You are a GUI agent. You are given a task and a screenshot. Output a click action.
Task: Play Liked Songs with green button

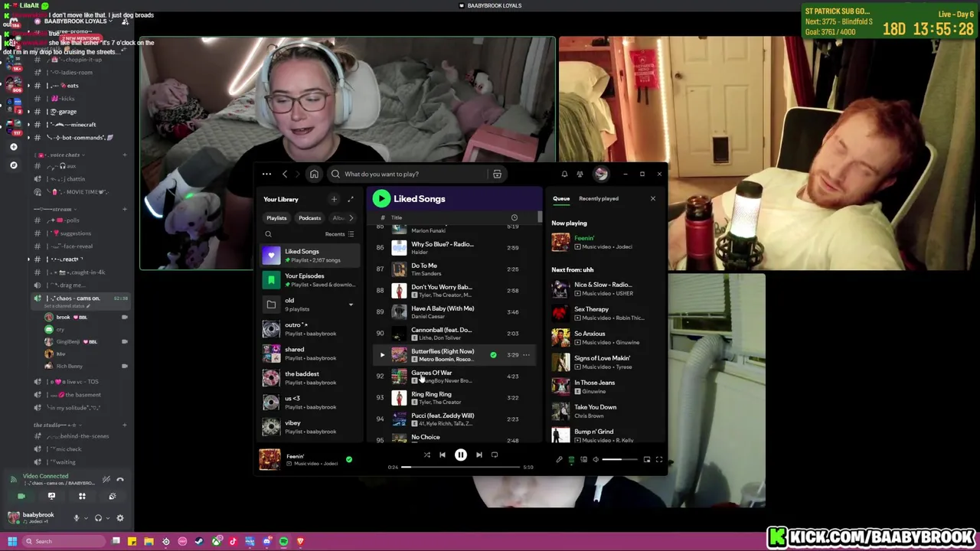click(381, 199)
